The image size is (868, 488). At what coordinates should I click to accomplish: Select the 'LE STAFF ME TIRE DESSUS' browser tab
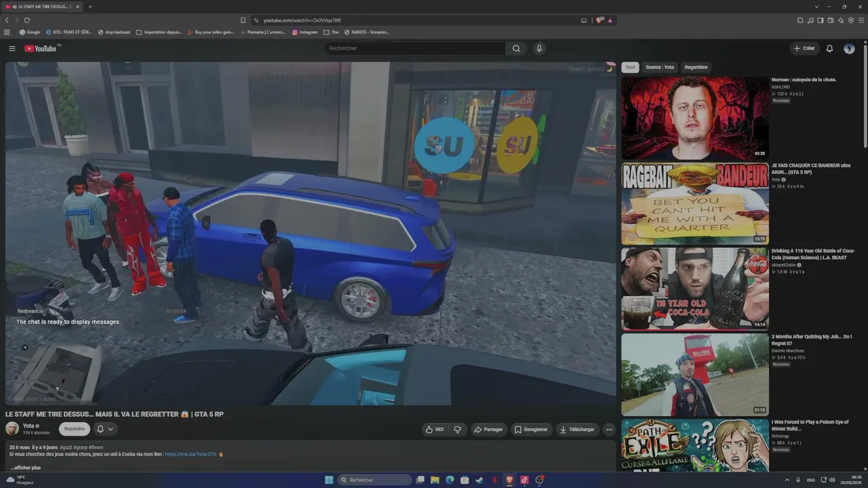(43, 7)
